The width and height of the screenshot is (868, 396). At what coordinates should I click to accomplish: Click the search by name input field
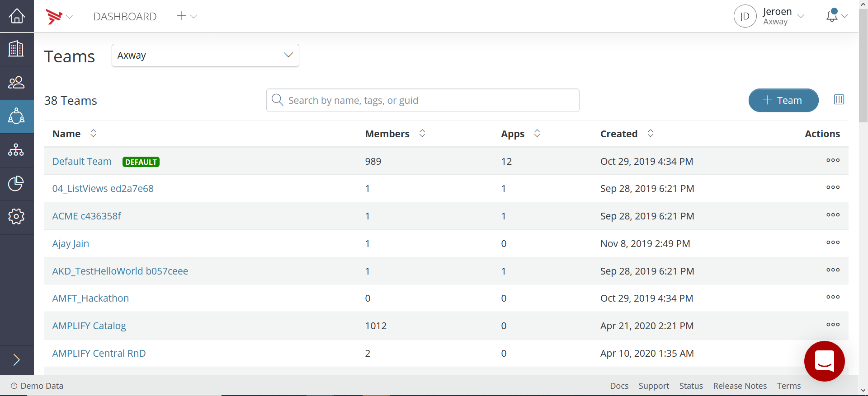pyautogui.click(x=423, y=100)
